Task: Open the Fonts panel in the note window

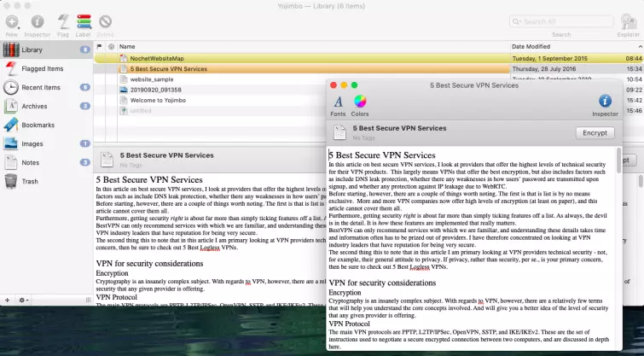Action: [x=339, y=105]
